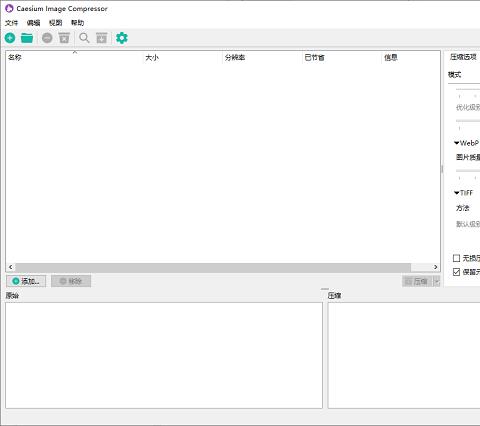Image resolution: width=480 pixels, height=426 pixels.
Task: Click the Caesium logo in title bar
Action: [x=9, y=8]
